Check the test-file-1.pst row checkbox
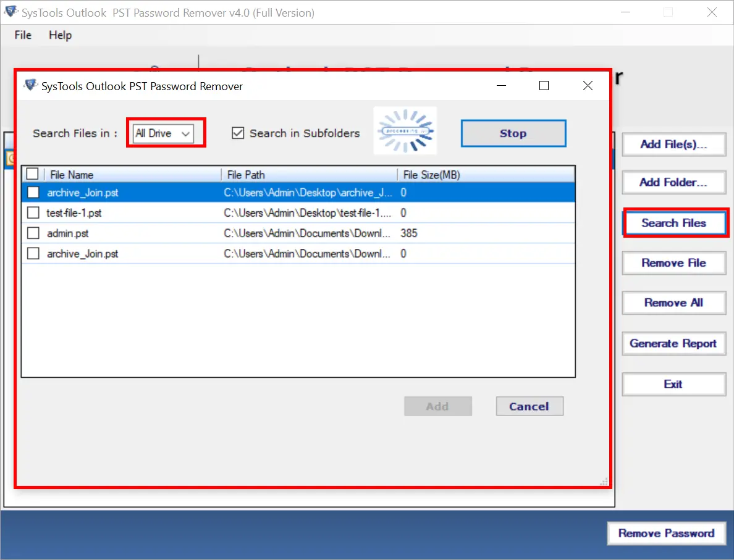 pos(33,213)
